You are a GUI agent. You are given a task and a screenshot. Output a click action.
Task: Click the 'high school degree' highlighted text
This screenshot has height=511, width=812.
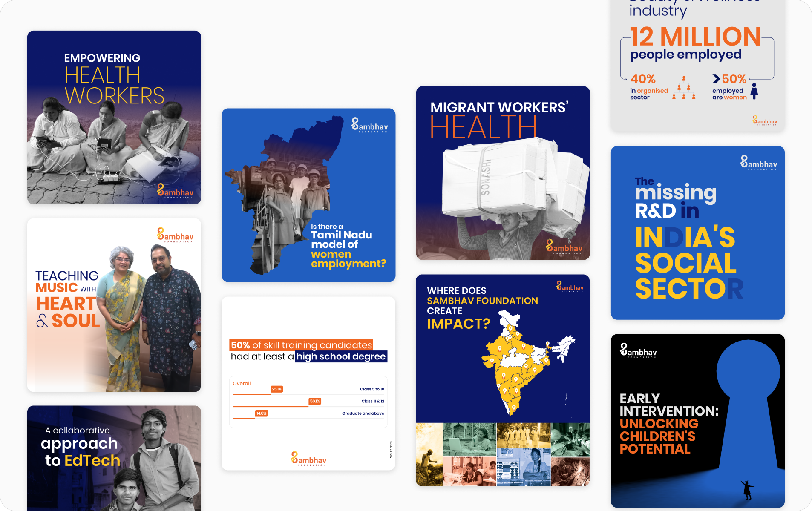pyautogui.click(x=341, y=356)
